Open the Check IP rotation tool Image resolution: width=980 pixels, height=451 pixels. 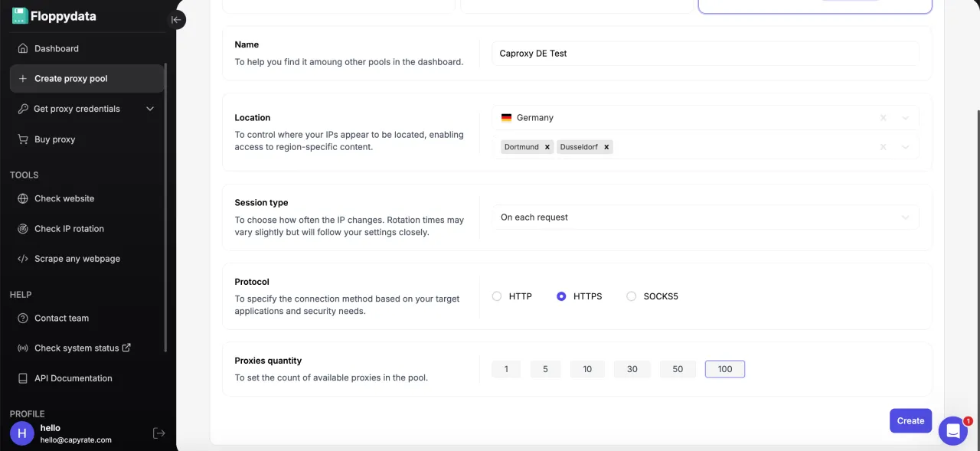pos(69,229)
